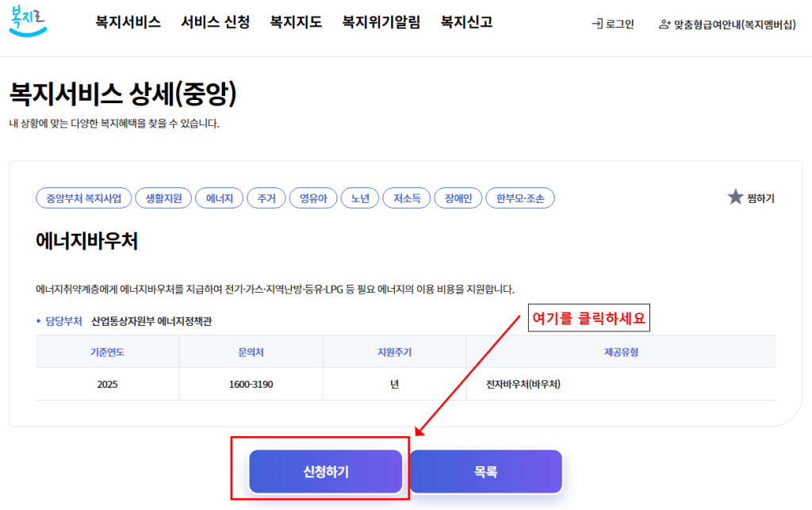Select the 복지신고 menu item
Image resolution: width=812 pixels, height=510 pixels.
click(x=466, y=22)
